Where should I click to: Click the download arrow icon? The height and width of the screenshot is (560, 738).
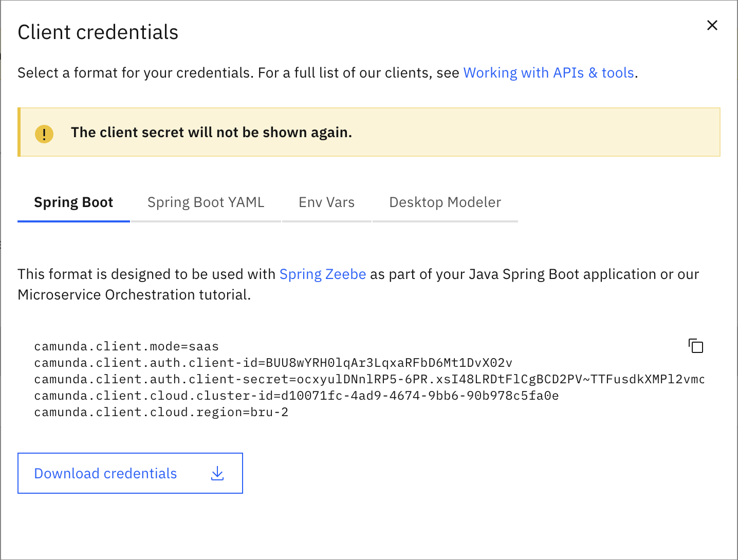tap(217, 473)
